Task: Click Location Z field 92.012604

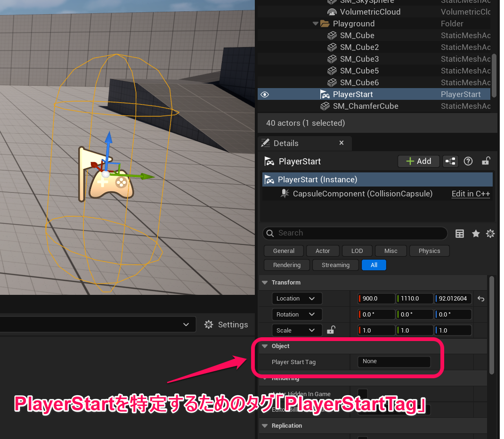Action: pyautogui.click(x=453, y=299)
